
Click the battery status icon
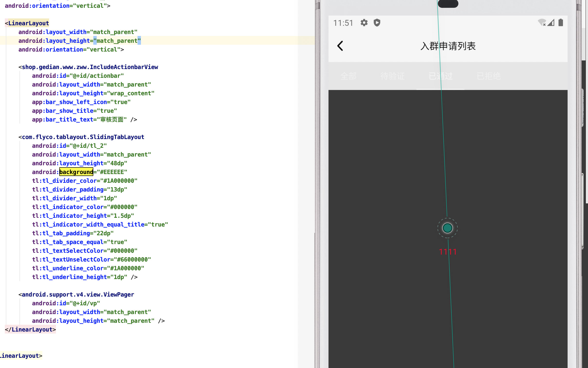coord(561,22)
